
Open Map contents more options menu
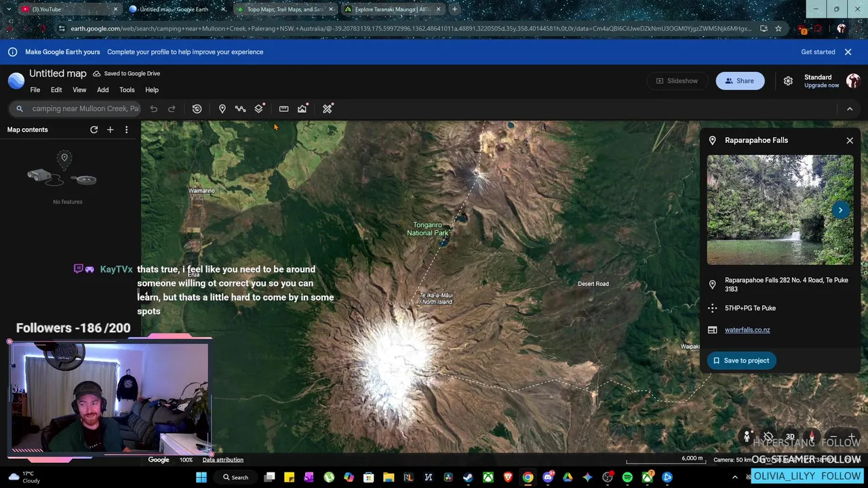pyautogui.click(x=126, y=129)
